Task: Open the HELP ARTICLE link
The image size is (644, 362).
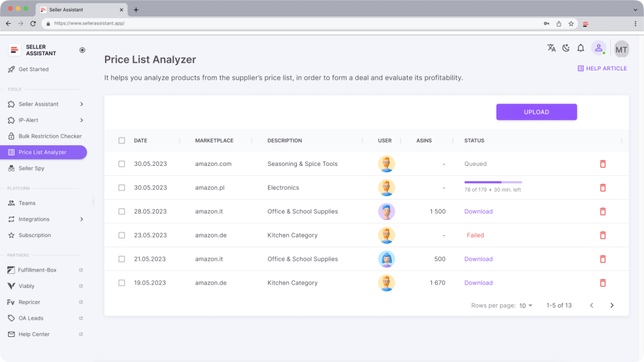Action: point(602,68)
